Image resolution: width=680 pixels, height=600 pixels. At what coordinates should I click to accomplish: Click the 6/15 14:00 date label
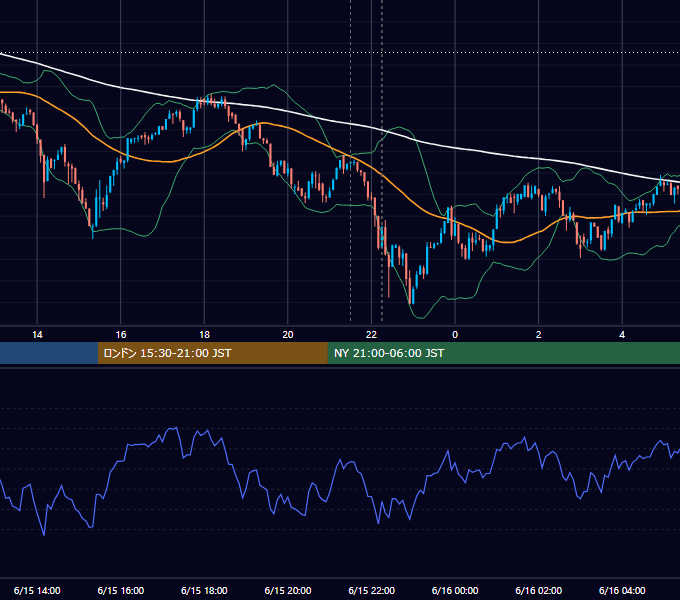pyautogui.click(x=37, y=590)
